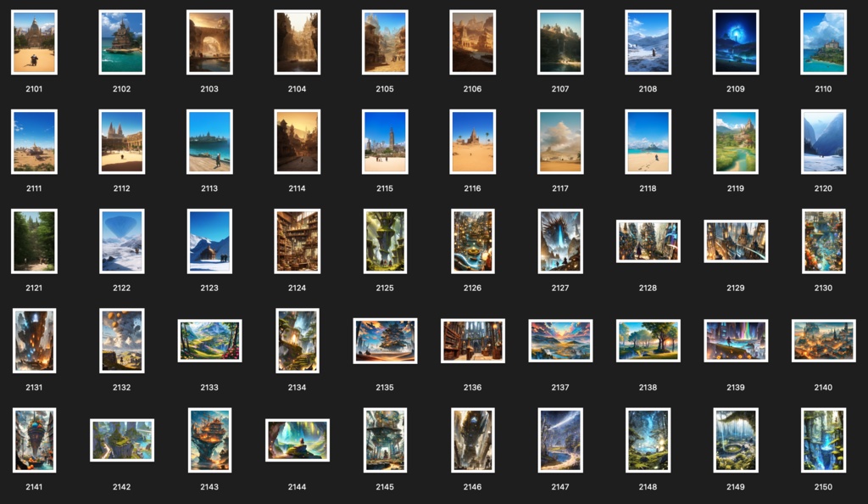868x504 pixels.
Task: Select thumbnail of image 2113
Action: coord(209,142)
